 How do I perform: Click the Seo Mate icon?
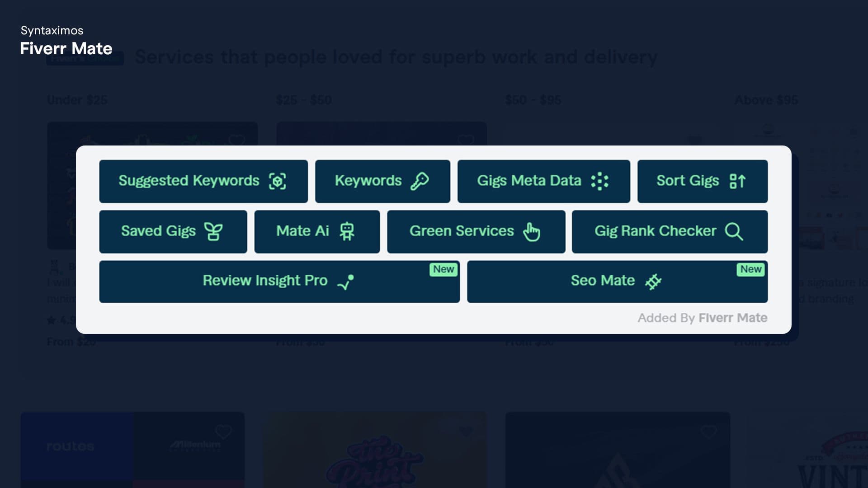653,282
